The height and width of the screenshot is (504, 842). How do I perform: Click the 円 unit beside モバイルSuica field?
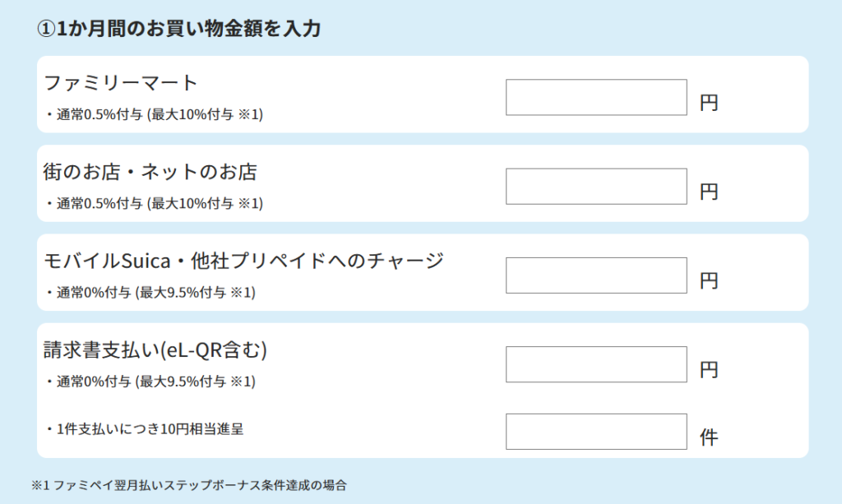(x=709, y=281)
